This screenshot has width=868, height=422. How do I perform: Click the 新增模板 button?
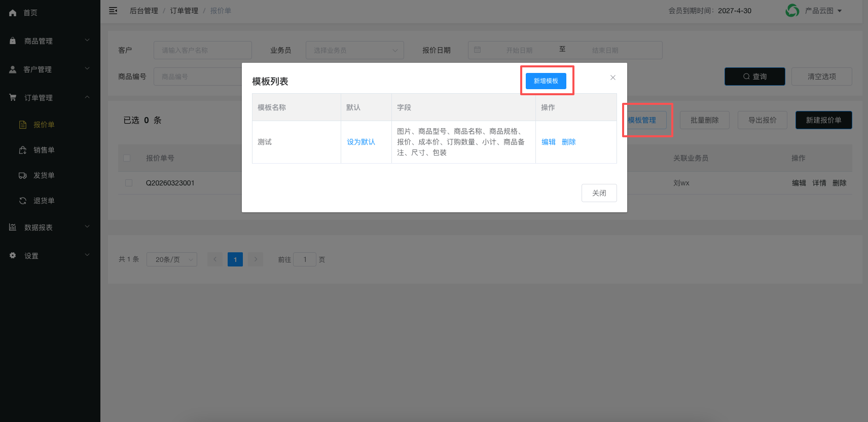pyautogui.click(x=546, y=81)
